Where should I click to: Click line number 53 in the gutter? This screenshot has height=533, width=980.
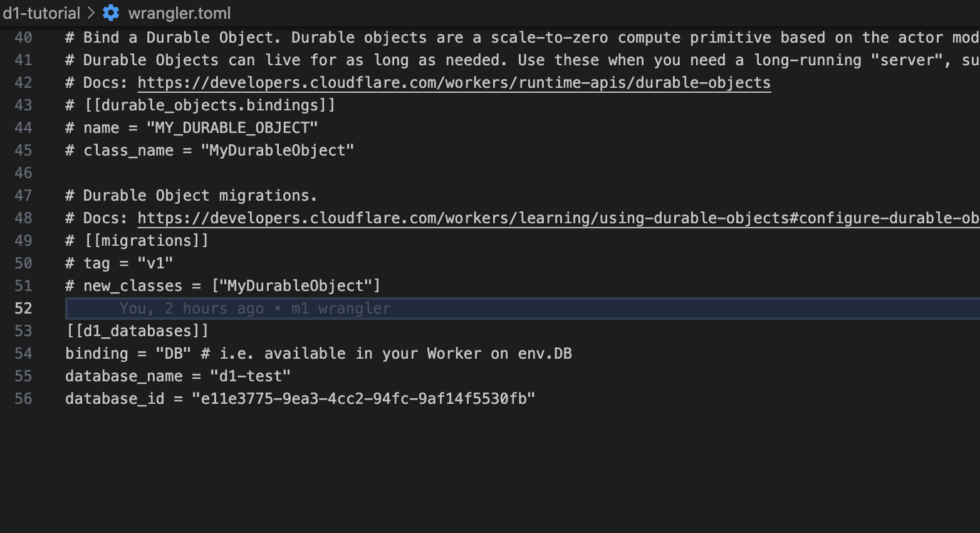23,331
